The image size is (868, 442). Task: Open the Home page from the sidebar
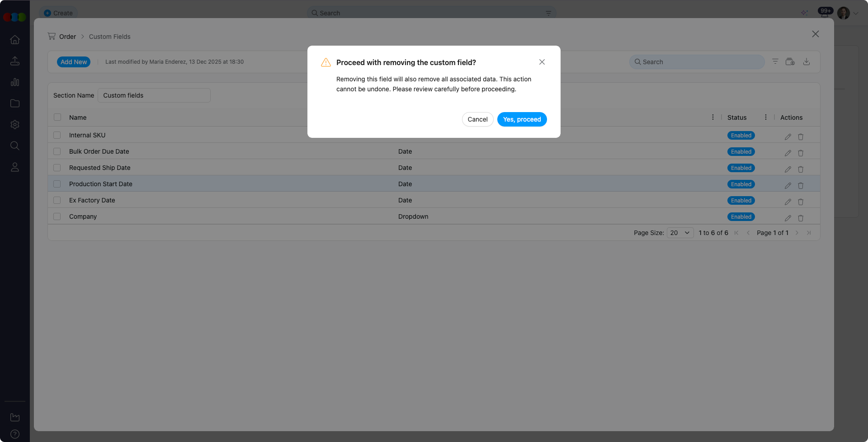pyautogui.click(x=15, y=40)
